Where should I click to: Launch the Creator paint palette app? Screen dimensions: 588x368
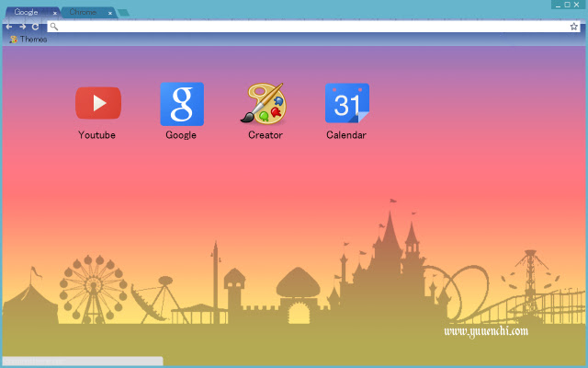(264, 103)
